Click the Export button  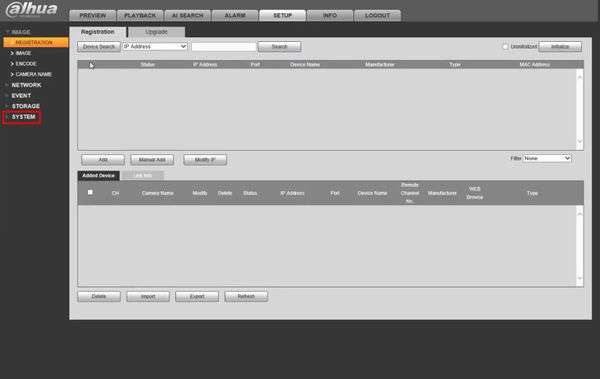(x=197, y=296)
